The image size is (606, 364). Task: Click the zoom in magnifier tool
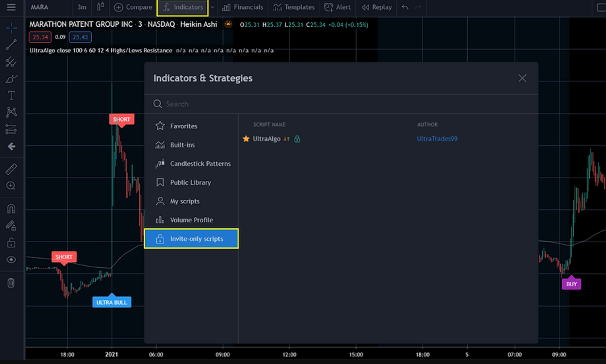point(11,186)
